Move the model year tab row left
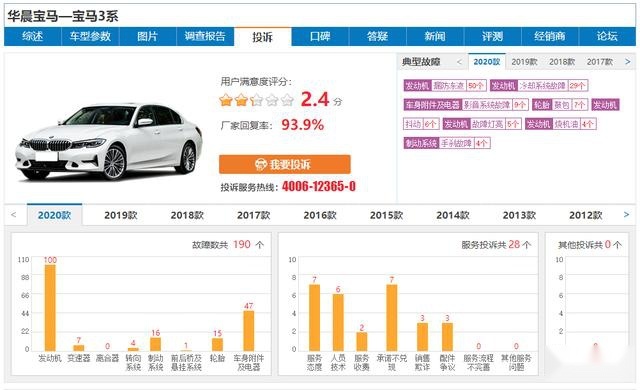The image size is (640, 390). point(13,215)
